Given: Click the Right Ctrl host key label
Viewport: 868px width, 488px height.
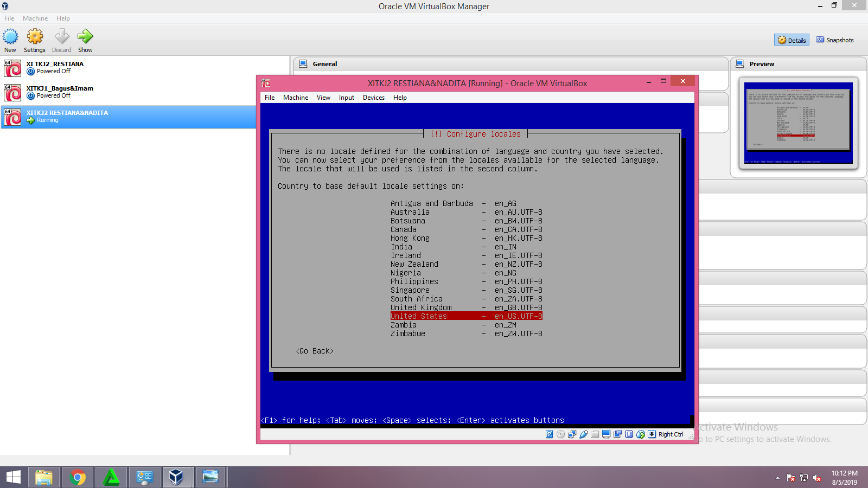Looking at the screenshot, I should pyautogui.click(x=671, y=434).
